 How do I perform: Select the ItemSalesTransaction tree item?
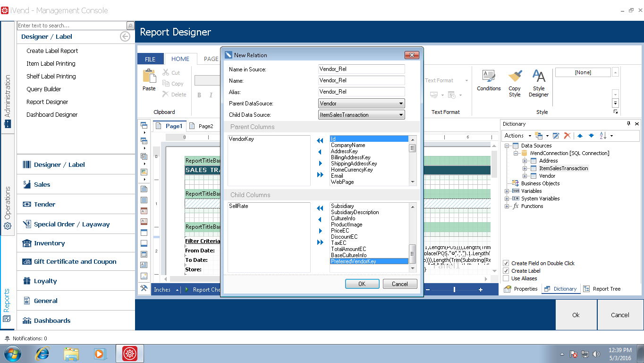563,168
